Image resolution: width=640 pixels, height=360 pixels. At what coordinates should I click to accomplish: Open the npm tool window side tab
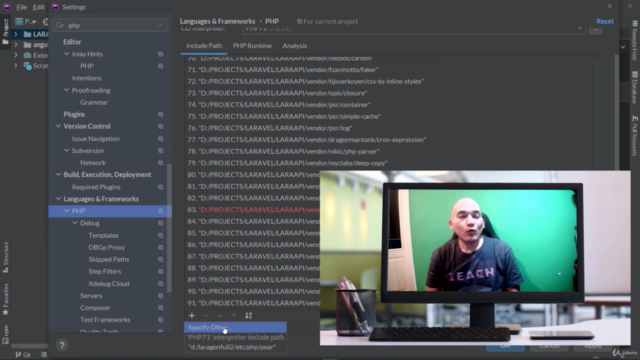click(x=5, y=334)
